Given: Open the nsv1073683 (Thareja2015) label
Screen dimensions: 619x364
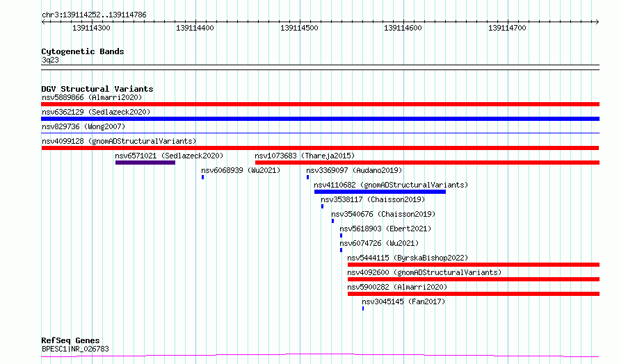Looking at the screenshot, I should pos(305,156).
